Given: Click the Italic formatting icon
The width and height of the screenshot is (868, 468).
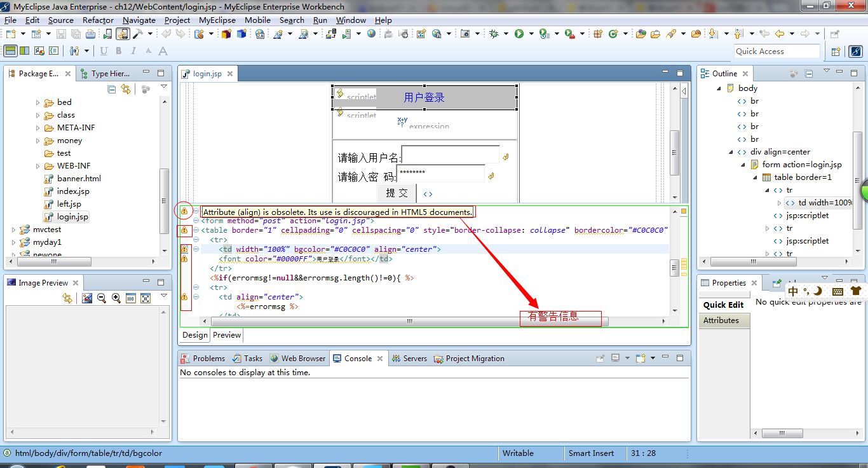Looking at the screenshot, I should (x=133, y=51).
